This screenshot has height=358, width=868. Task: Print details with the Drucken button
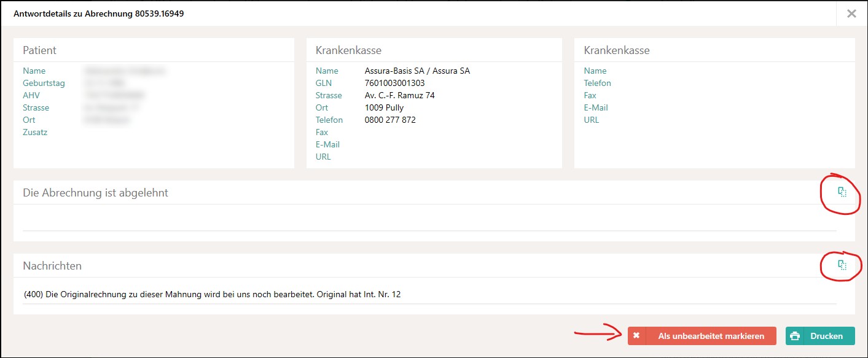pyautogui.click(x=820, y=336)
